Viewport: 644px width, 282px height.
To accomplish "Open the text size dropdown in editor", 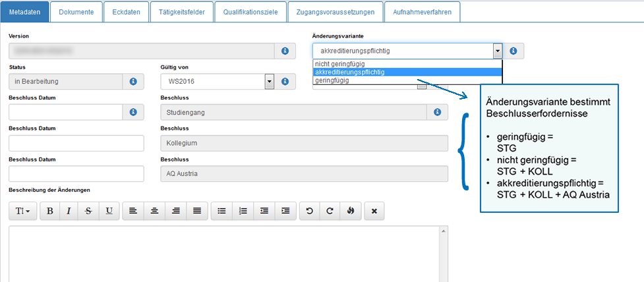I will tap(23, 211).
